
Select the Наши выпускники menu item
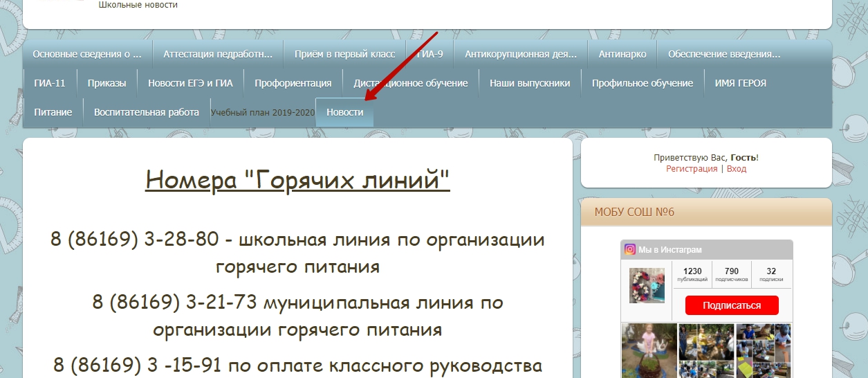530,83
